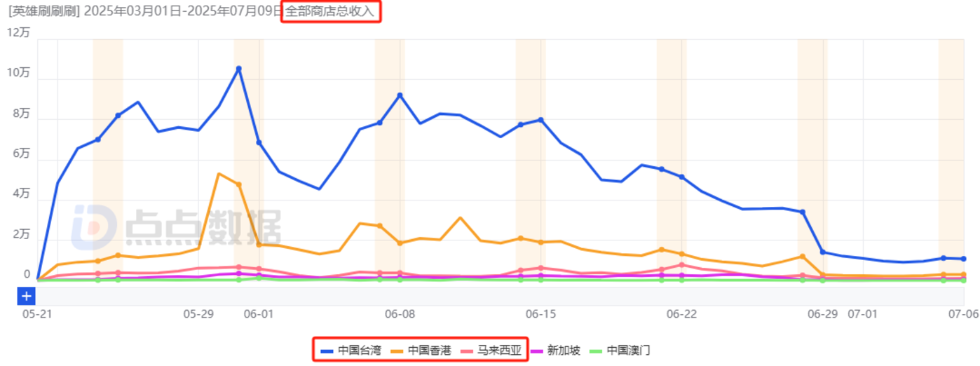Click the 06-15 date on x-axis
The image size is (980, 366).
click(x=540, y=314)
